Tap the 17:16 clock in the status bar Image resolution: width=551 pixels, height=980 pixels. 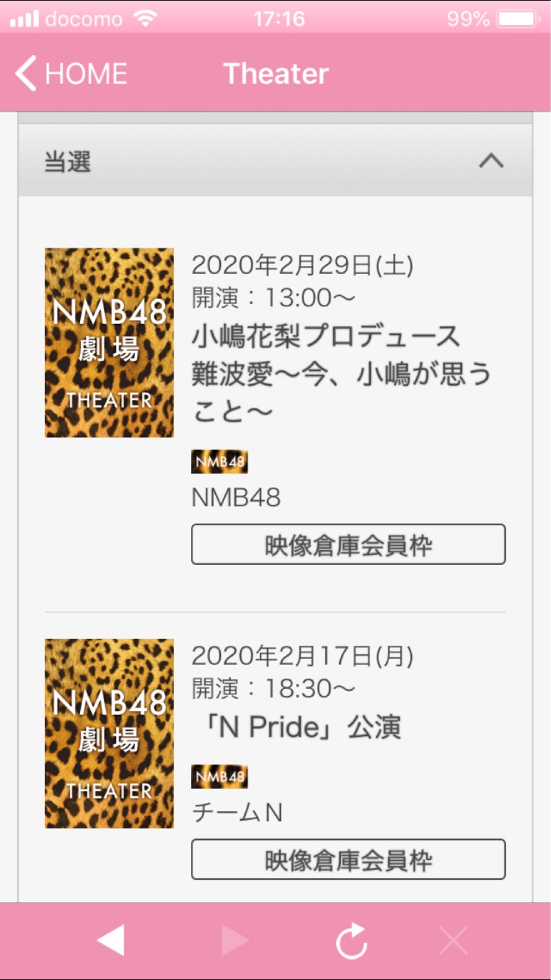click(279, 19)
